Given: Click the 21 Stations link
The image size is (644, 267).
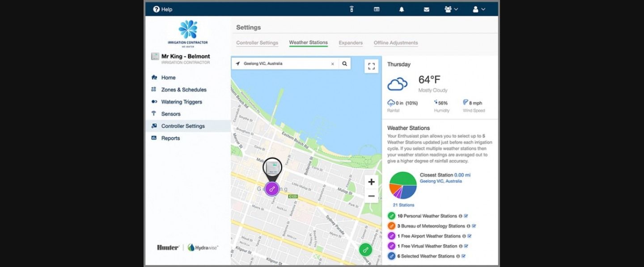Looking at the screenshot, I should 403,205.
